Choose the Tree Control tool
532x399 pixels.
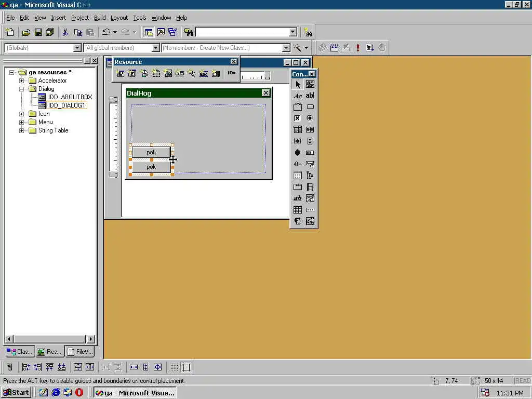click(x=310, y=176)
